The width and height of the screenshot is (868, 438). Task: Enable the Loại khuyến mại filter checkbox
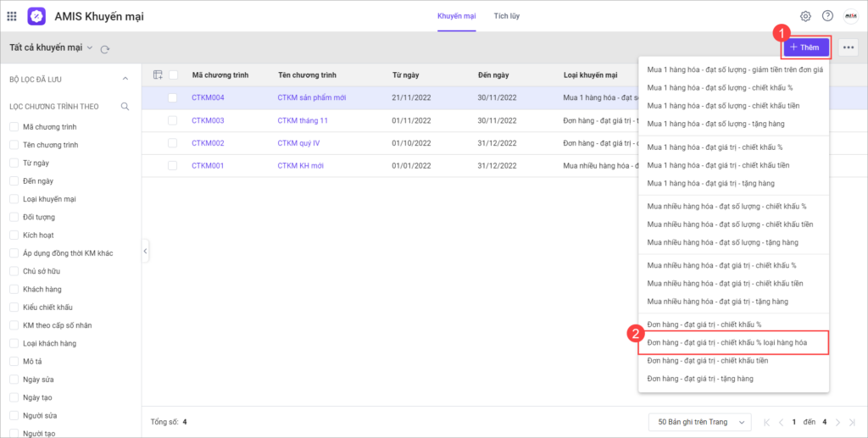(14, 199)
